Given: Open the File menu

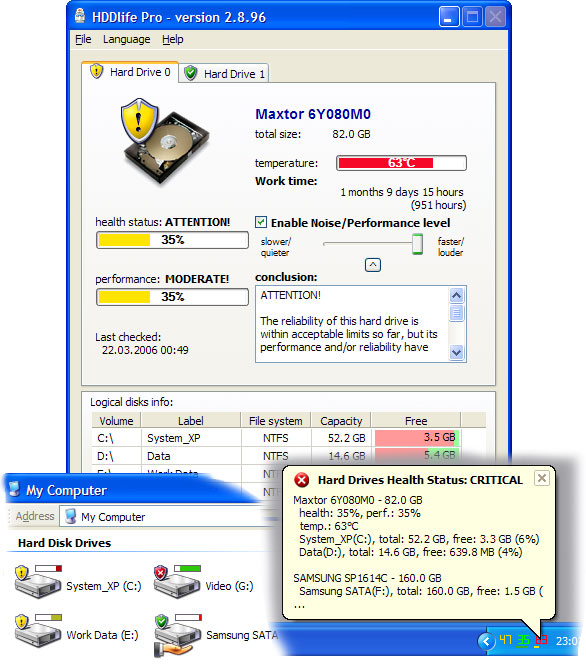Looking at the screenshot, I should click(x=83, y=39).
